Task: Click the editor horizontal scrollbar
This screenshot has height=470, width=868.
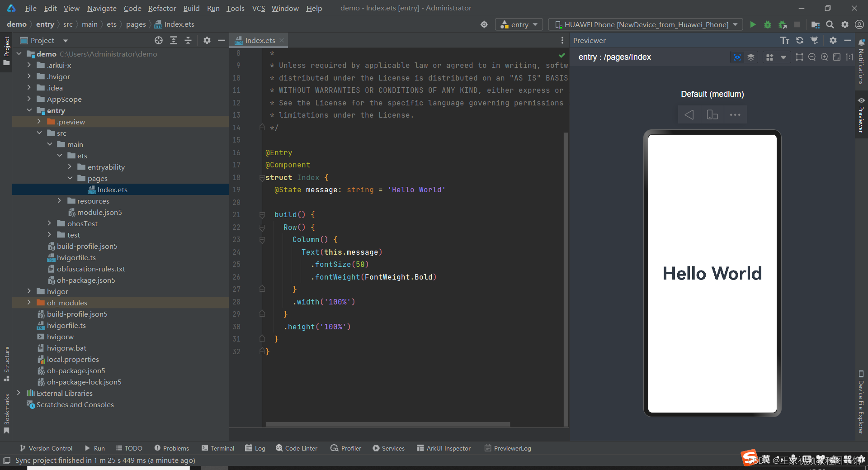Action: [x=387, y=424]
